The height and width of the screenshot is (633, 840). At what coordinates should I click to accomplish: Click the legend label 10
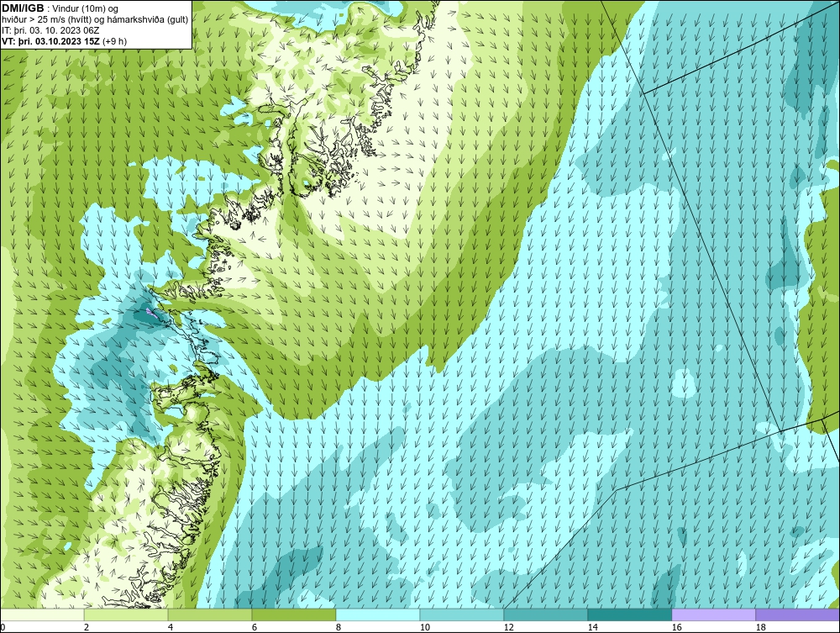[425, 627]
